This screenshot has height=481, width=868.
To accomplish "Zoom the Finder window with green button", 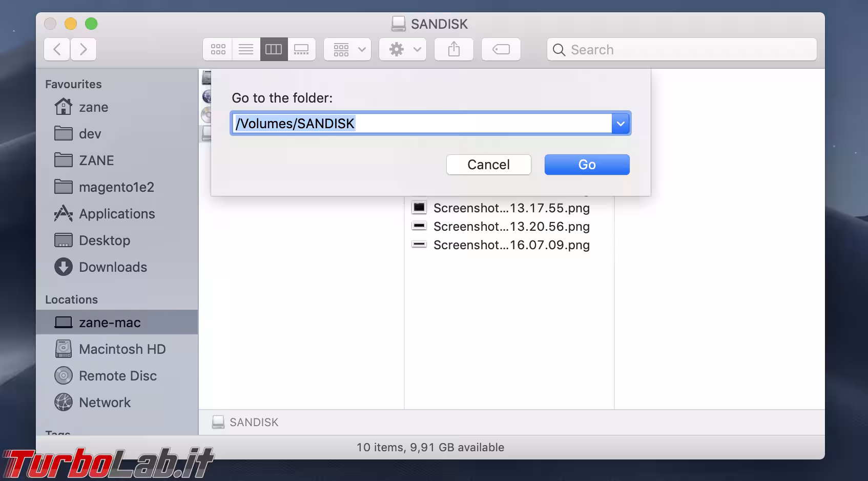I will tap(91, 24).
